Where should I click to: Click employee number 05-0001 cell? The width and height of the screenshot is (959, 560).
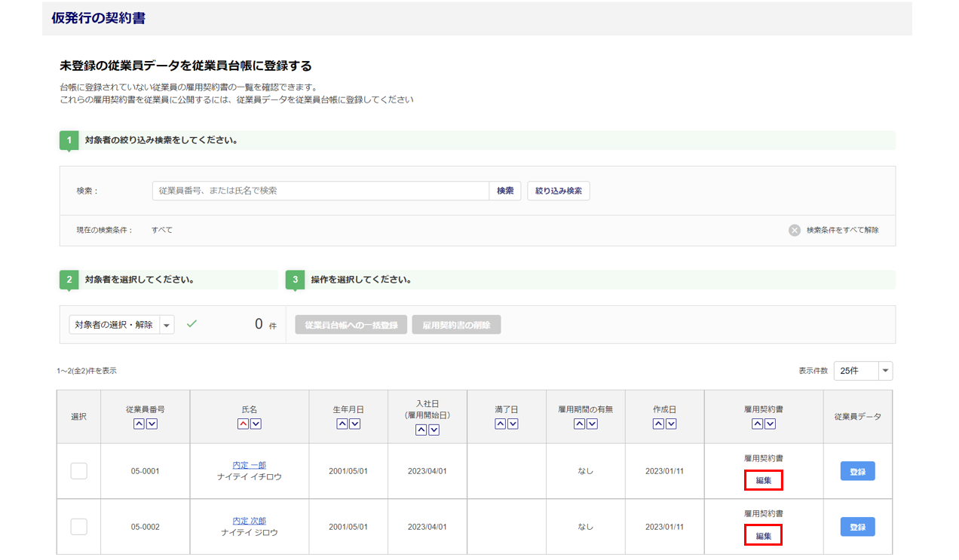click(145, 471)
